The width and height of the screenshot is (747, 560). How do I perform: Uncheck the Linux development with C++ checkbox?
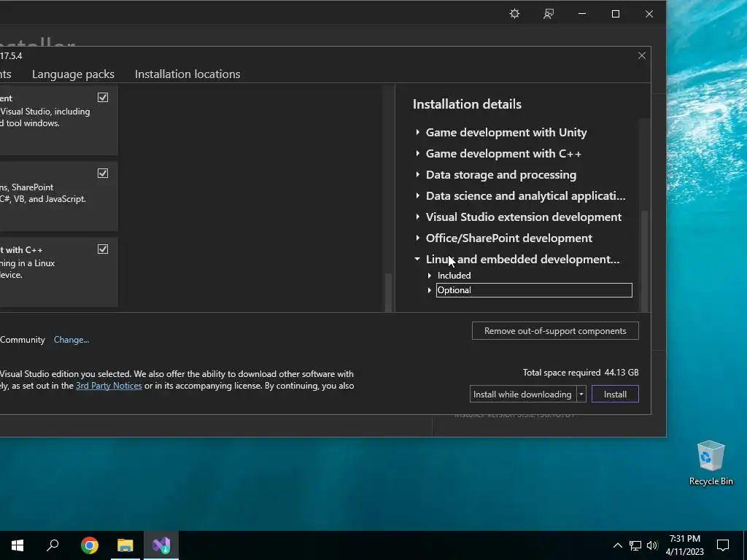coord(103,249)
